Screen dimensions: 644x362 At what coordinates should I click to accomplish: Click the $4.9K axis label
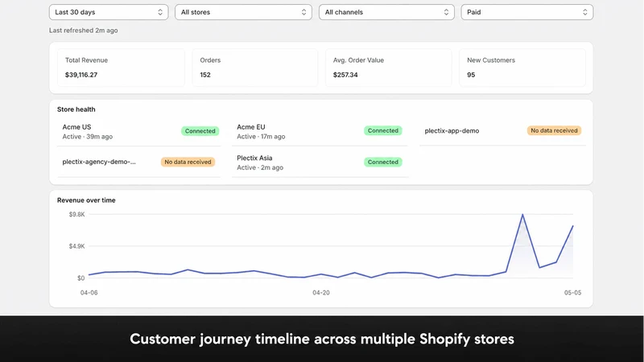click(x=76, y=246)
